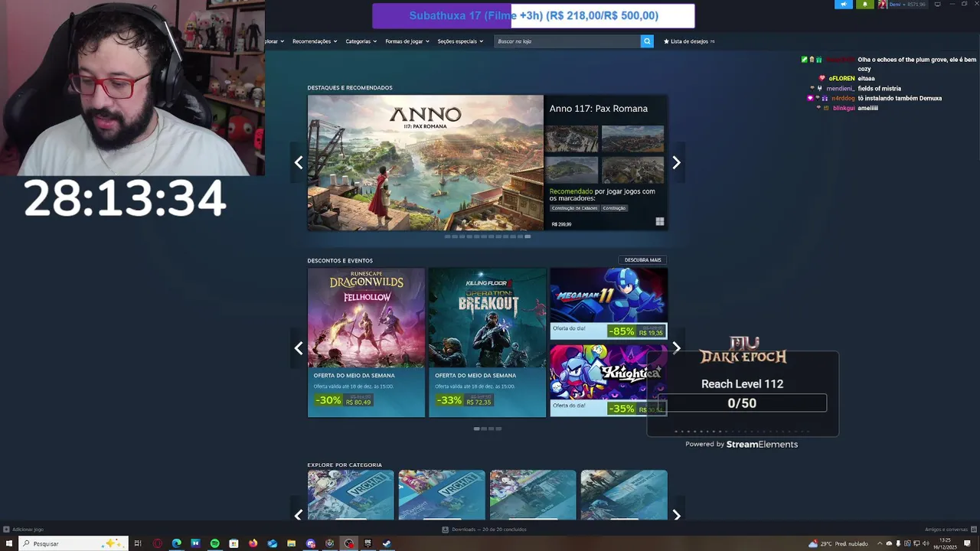The width and height of the screenshot is (980, 551).
Task: Open Mega Man 11 daily deal
Action: coord(609,304)
